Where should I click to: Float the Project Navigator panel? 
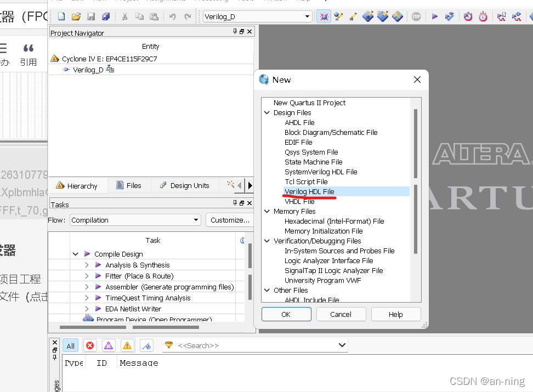pyautogui.click(x=242, y=31)
